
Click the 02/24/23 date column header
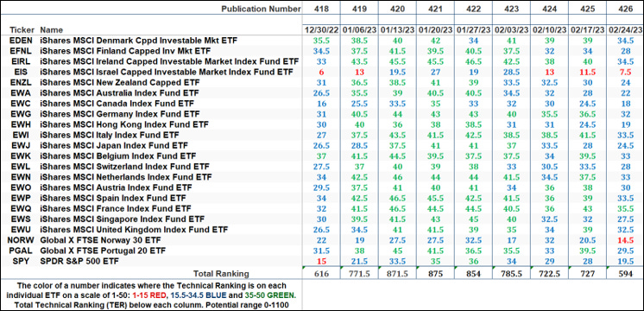(x=625, y=30)
